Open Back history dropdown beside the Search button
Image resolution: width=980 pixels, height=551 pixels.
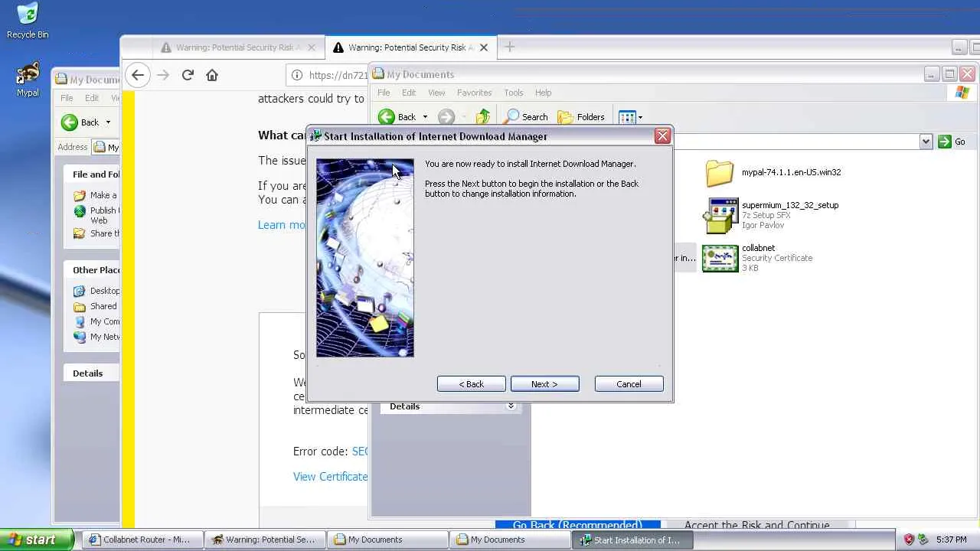[x=425, y=117]
